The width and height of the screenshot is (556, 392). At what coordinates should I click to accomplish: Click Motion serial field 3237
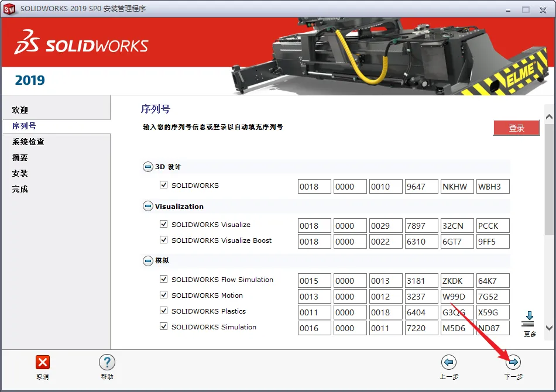click(421, 296)
